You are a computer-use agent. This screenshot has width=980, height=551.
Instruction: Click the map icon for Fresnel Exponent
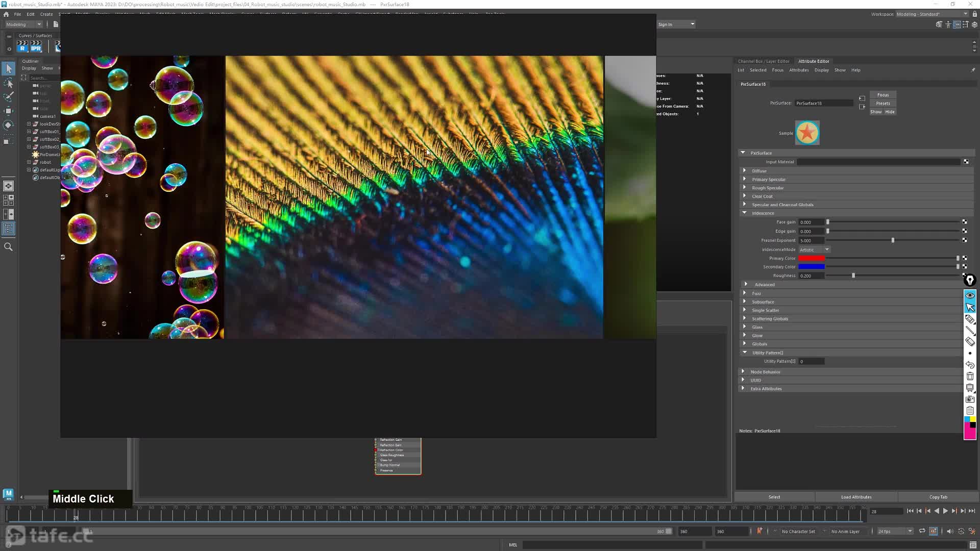[x=965, y=240]
